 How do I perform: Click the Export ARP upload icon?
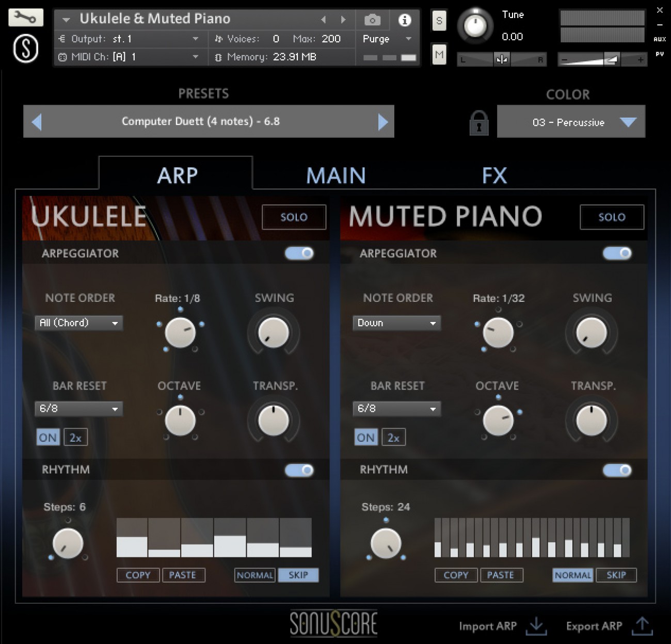click(642, 626)
